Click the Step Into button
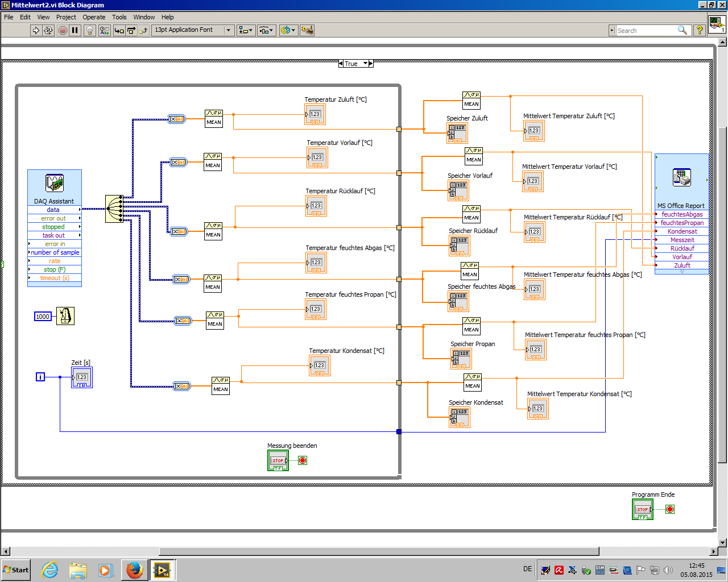This screenshot has height=582, width=728. [119, 30]
